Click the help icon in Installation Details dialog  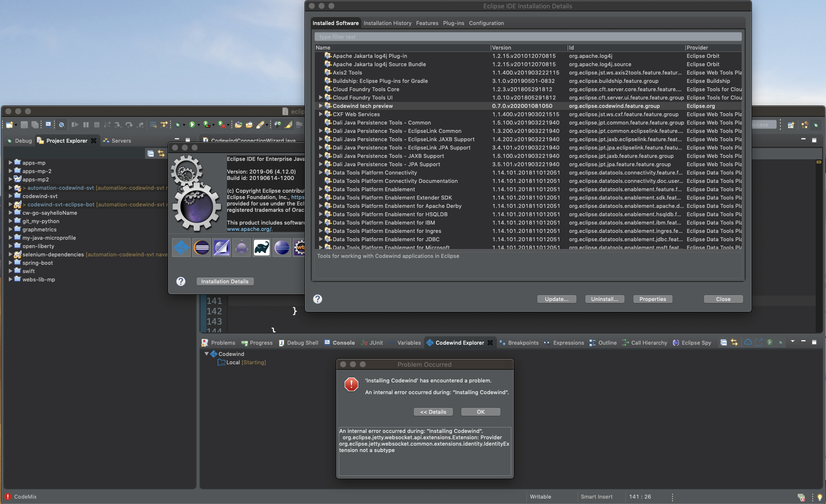317,299
